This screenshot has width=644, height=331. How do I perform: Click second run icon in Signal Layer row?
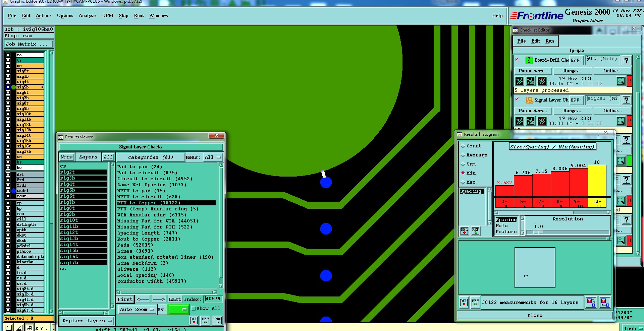click(x=531, y=121)
